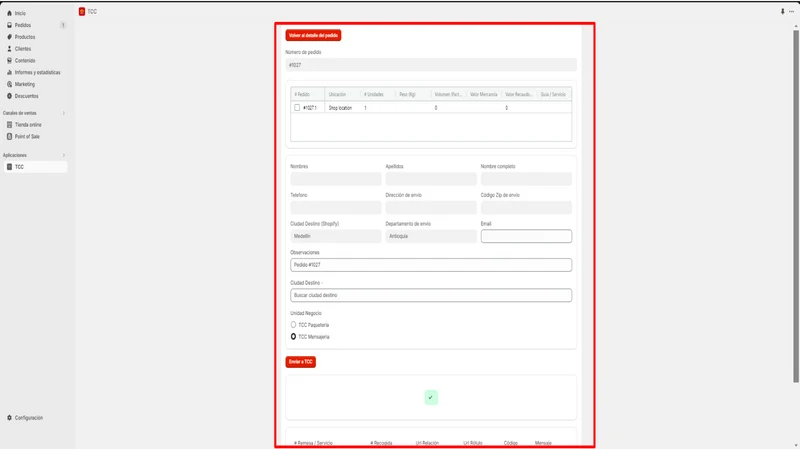Select the TCC Paquetería radio option

point(293,324)
